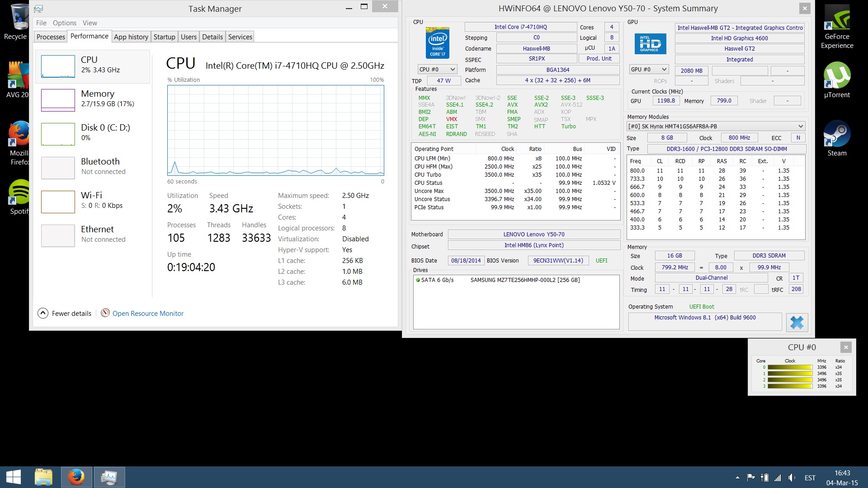
Task: Collapse Task Manager with Fewer details
Action: point(65,313)
